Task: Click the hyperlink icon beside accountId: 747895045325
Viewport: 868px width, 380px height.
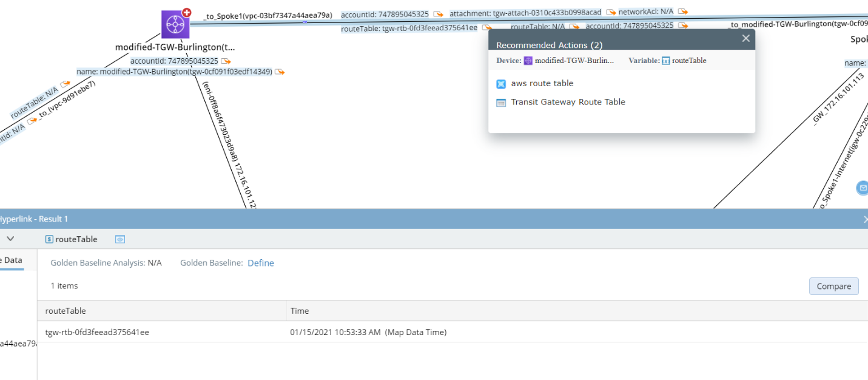Action: (x=226, y=61)
